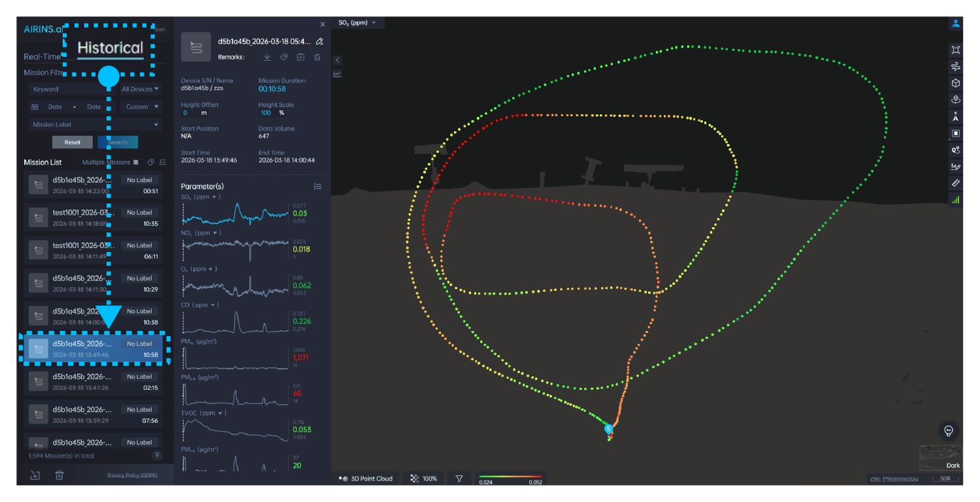Click the Search button
Image resolution: width=980 pixels, height=502 pixels.
pos(118,142)
